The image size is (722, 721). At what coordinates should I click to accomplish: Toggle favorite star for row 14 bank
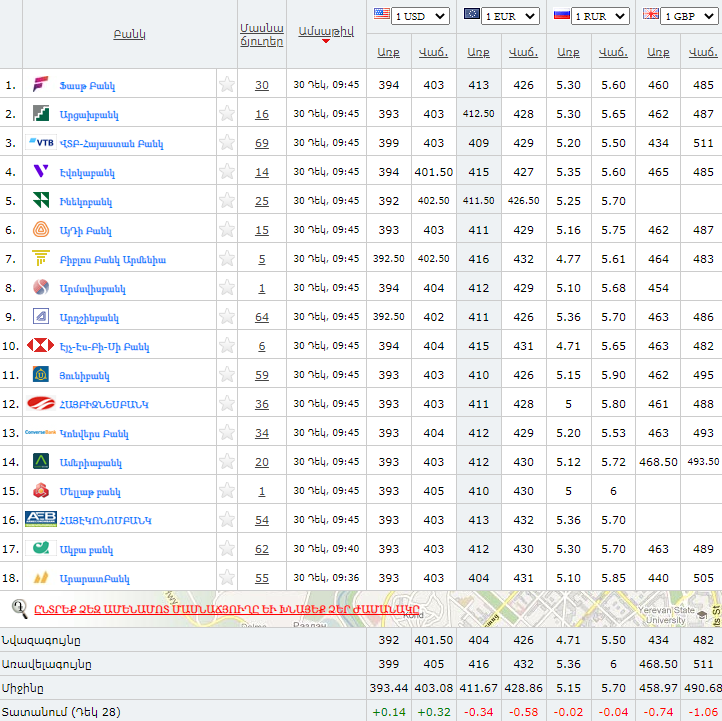[227, 461]
